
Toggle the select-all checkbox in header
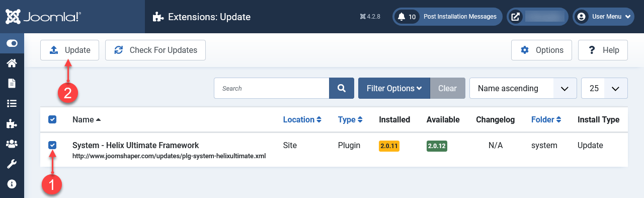(52, 119)
